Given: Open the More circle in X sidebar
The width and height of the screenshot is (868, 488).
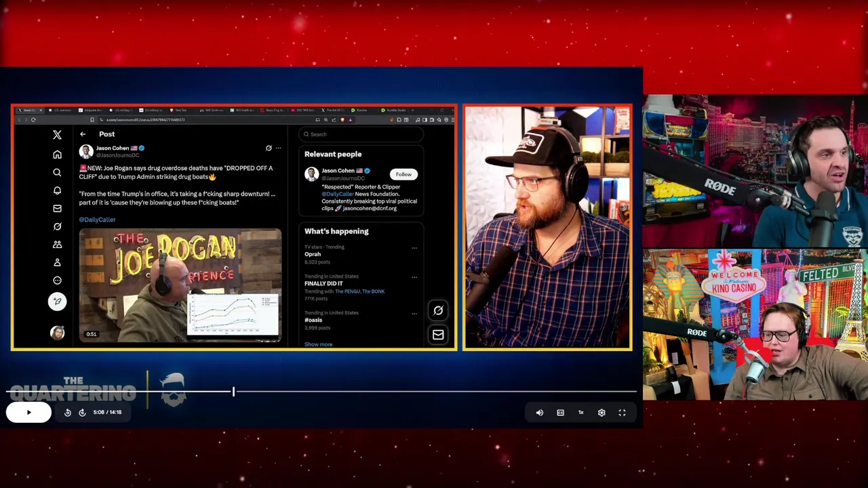Looking at the screenshot, I should coord(57,280).
